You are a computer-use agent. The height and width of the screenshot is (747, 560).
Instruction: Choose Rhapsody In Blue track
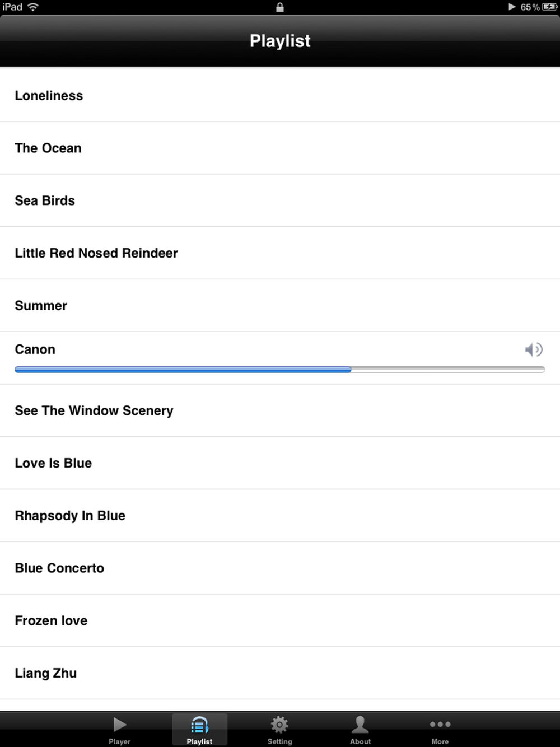click(x=70, y=516)
